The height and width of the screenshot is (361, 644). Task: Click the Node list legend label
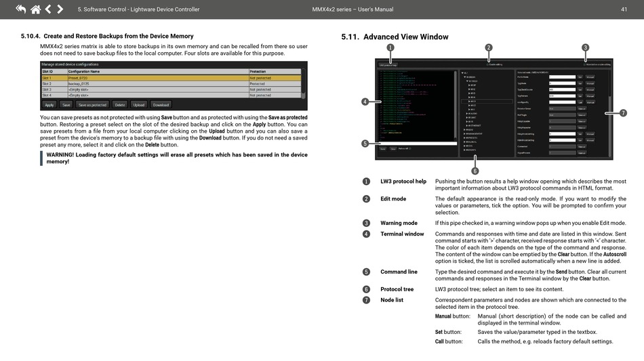click(x=392, y=300)
